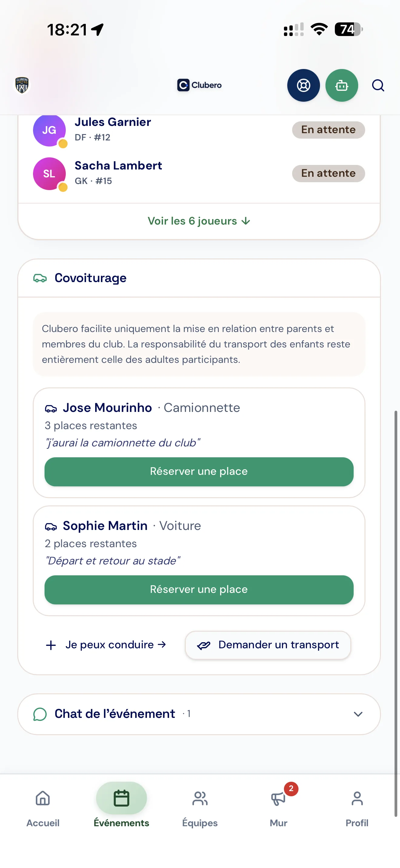Open the green robot assistant
This screenshot has width=400, height=868.
(341, 85)
